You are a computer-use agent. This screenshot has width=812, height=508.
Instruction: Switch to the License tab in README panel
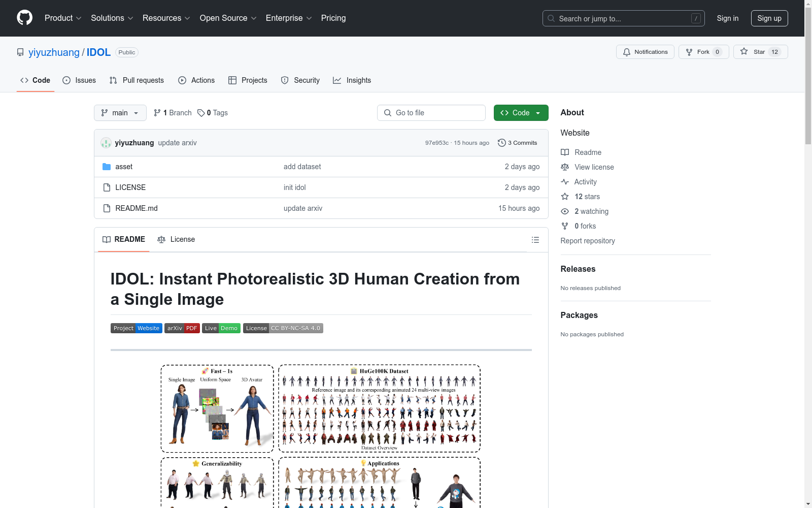click(x=176, y=239)
